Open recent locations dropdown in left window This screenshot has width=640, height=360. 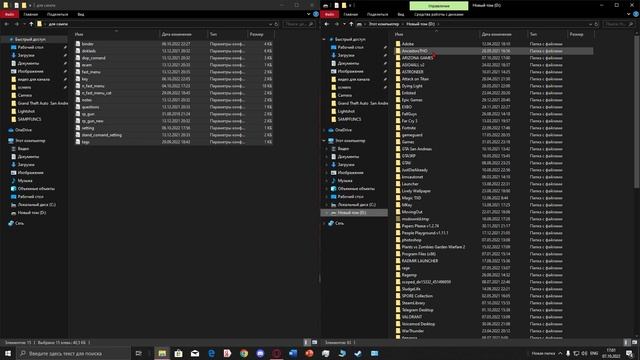pyautogui.click(x=24, y=24)
